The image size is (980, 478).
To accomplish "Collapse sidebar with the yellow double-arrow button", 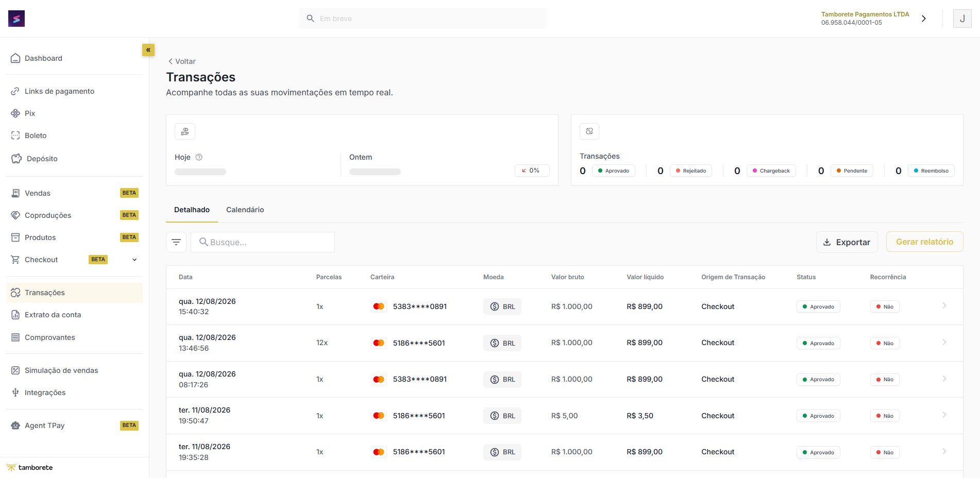I will pos(148,50).
